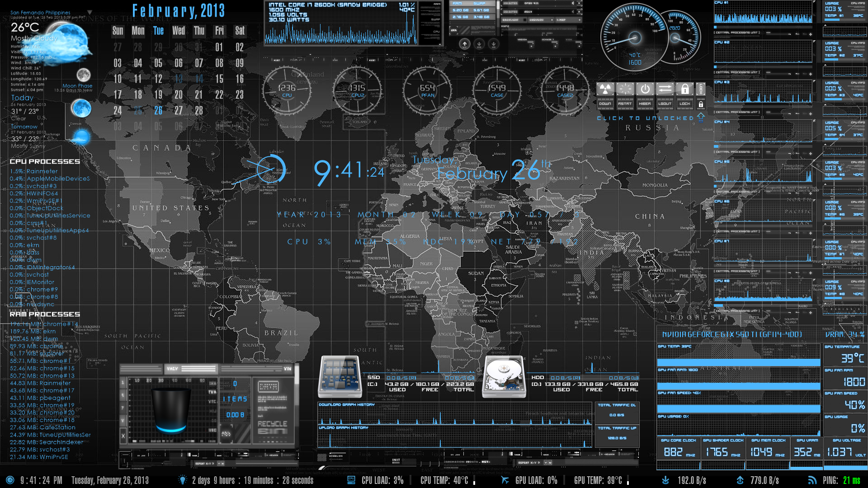Viewport: 868px width, 488px height.
Task: Click the logout arrows icon
Action: tap(665, 89)
